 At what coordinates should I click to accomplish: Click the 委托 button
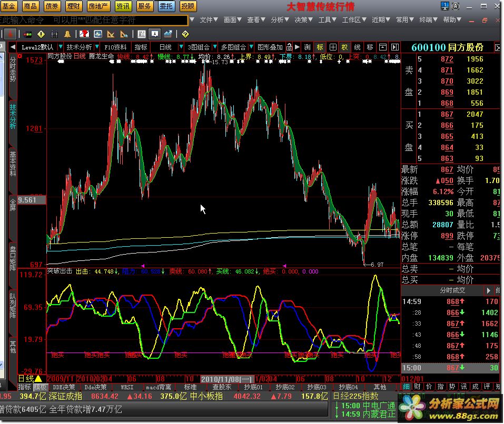click(x=166, y=6)
